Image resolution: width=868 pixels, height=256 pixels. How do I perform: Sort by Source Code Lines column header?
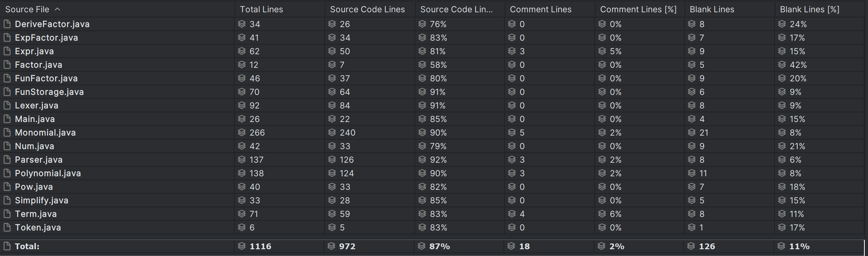click(367, 9)
